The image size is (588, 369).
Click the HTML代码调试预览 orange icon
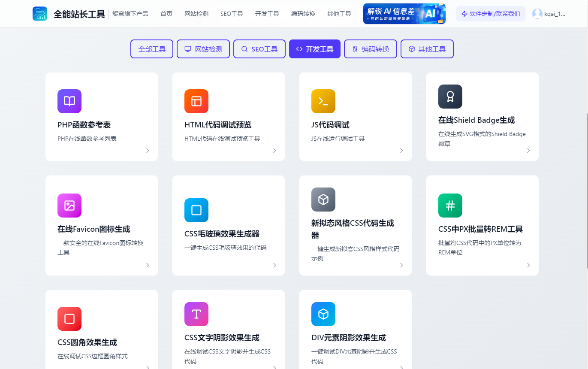point(196,101)
